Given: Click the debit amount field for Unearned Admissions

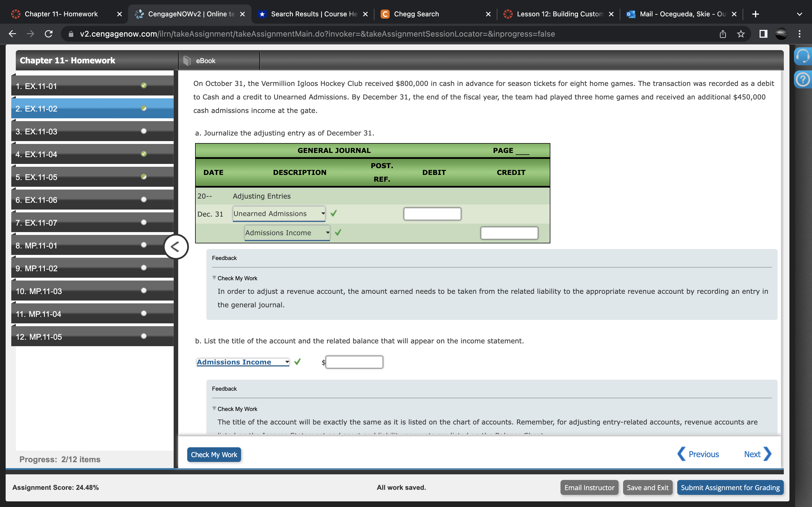Looking at the screenshot, I should tap(432, 214).
